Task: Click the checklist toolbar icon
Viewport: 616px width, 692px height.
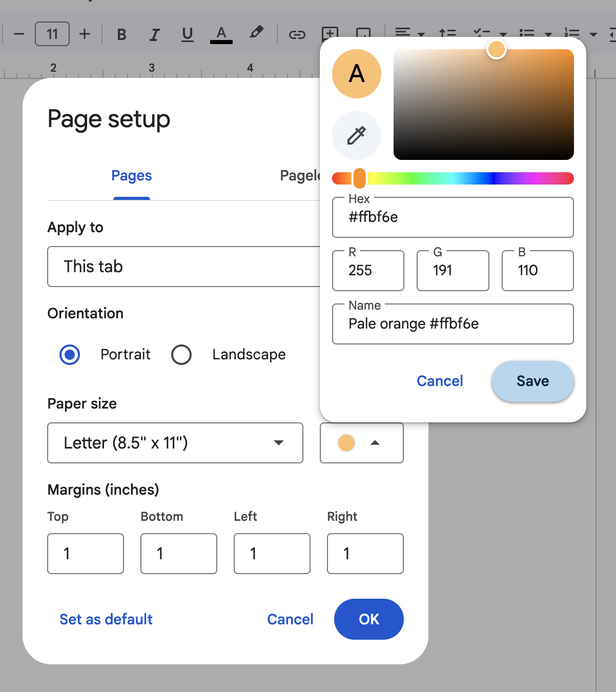Action: tap(481, 33)
